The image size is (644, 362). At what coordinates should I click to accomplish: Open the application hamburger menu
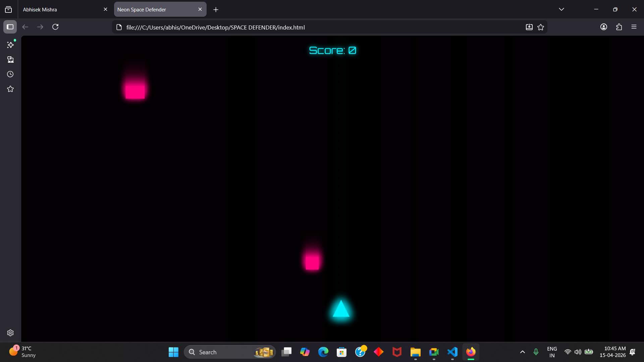pyautogui.click(x=634, y=27)
